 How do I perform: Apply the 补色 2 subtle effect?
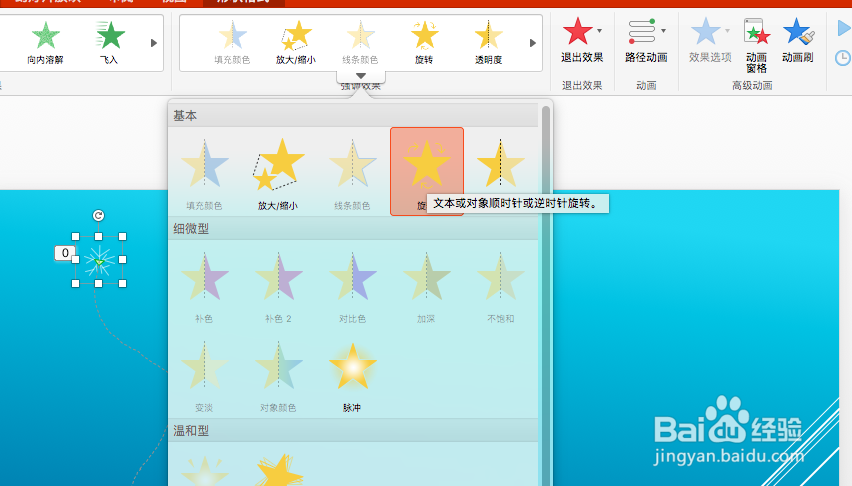pos(278,286)
